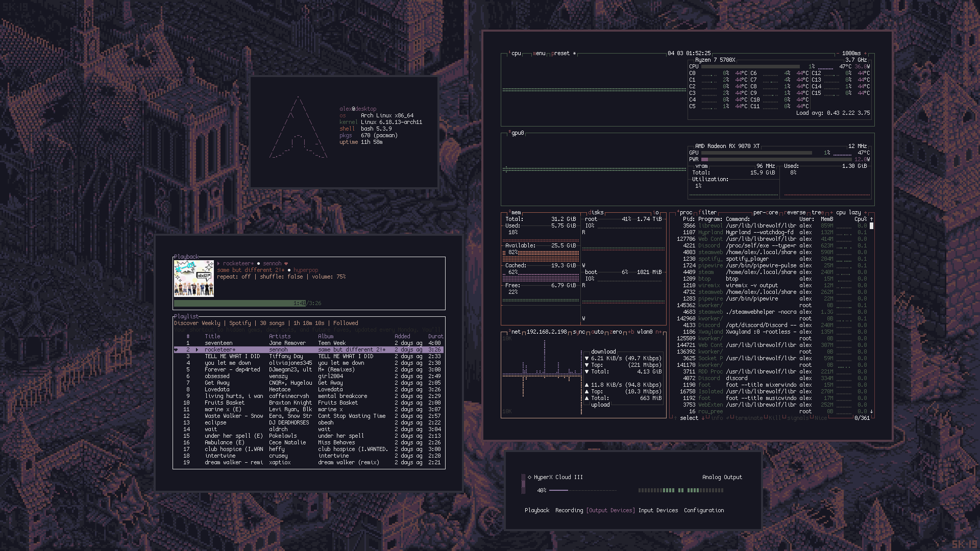
Task: Switch to the Input Devices tab
Action: click(x=658, y=511)
